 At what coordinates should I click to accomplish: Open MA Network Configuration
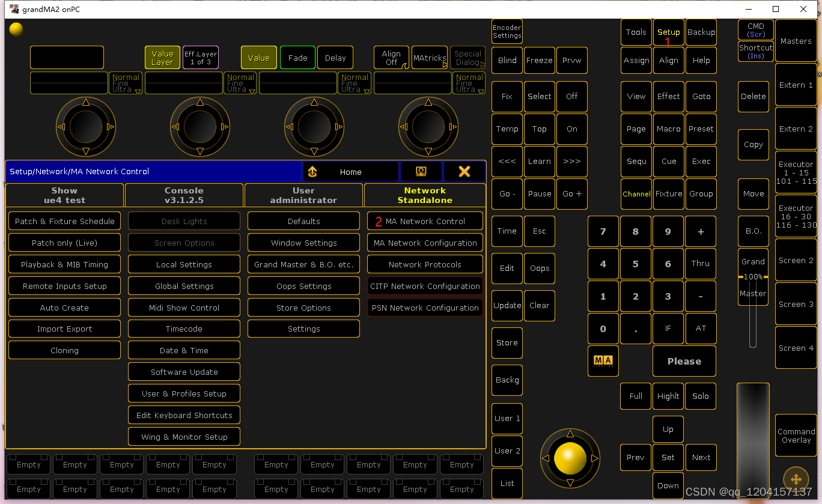[x=425, y=243]
